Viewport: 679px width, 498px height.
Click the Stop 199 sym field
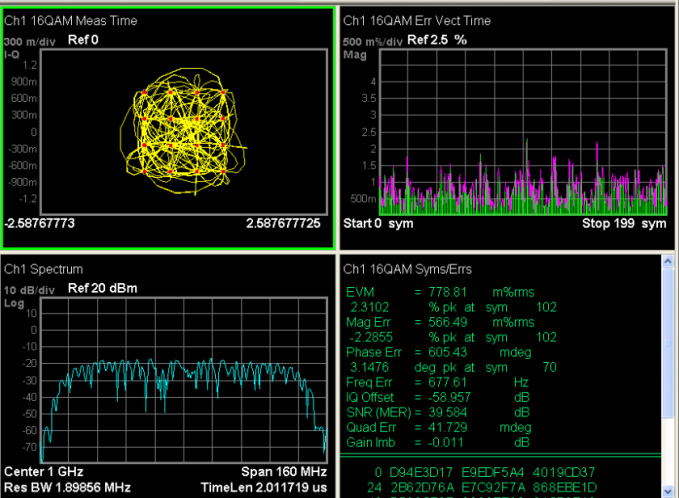(624, 223)
